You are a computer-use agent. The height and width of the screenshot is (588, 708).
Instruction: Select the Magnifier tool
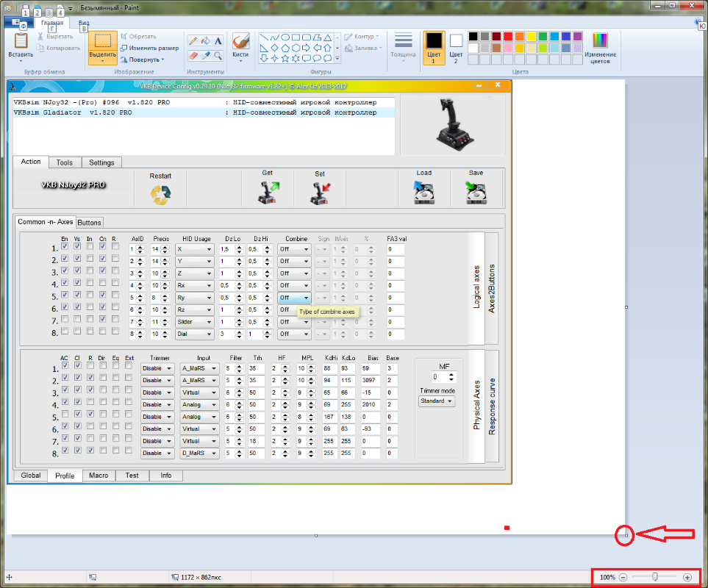point(218,56)
